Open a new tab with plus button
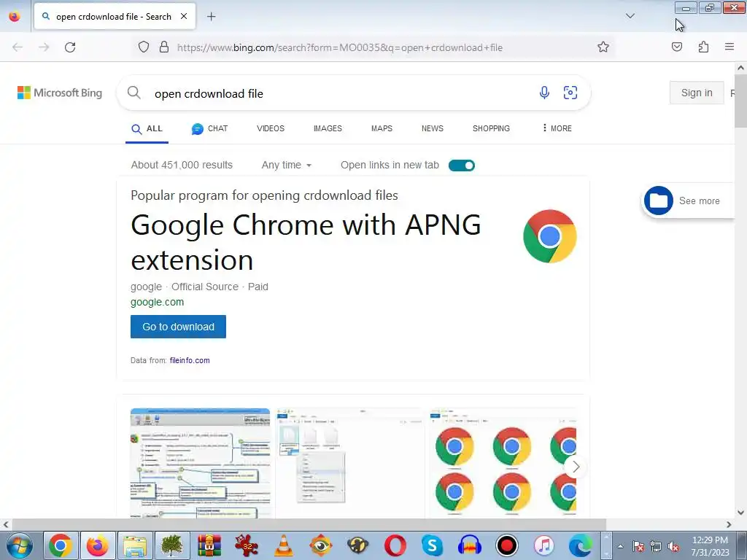747x560 pixels. coord(211,17)
